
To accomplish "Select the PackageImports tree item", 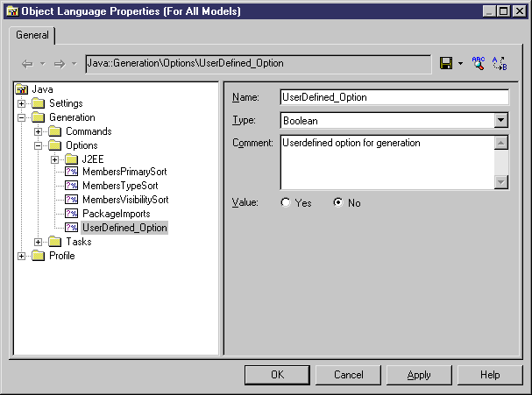I will pos(117,214).
